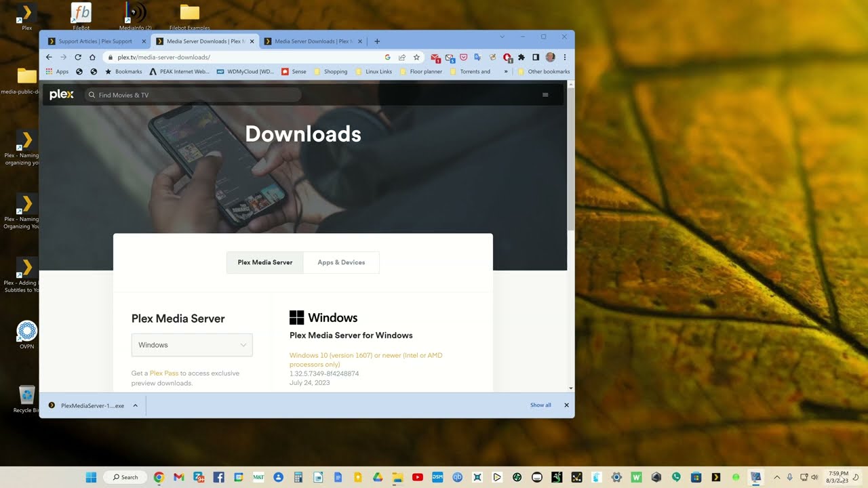Reload the plex.tv page
The width and height of the screenshot is (868, 488).
(x=78, y=58)
